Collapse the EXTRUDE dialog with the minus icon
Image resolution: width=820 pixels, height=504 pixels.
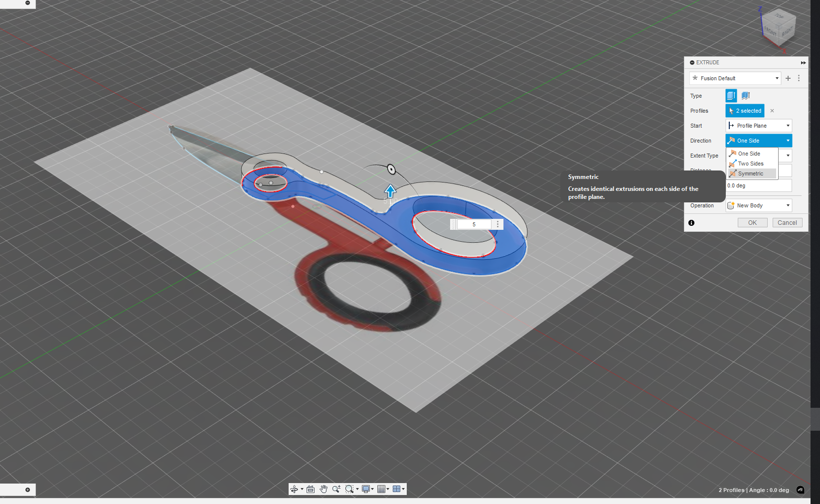[692, 62]
